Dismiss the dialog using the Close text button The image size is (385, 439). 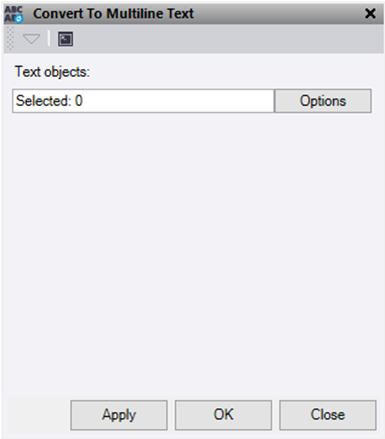[x=328, y=415]
